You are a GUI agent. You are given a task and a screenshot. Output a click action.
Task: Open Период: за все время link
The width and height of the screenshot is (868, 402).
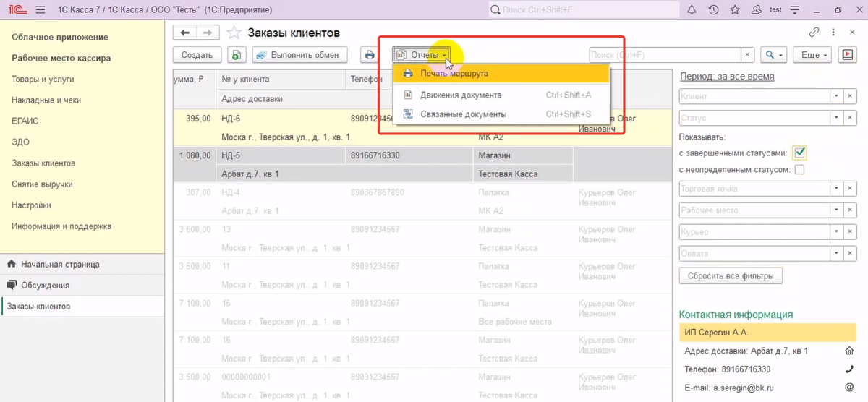click(x=726, y=76)
